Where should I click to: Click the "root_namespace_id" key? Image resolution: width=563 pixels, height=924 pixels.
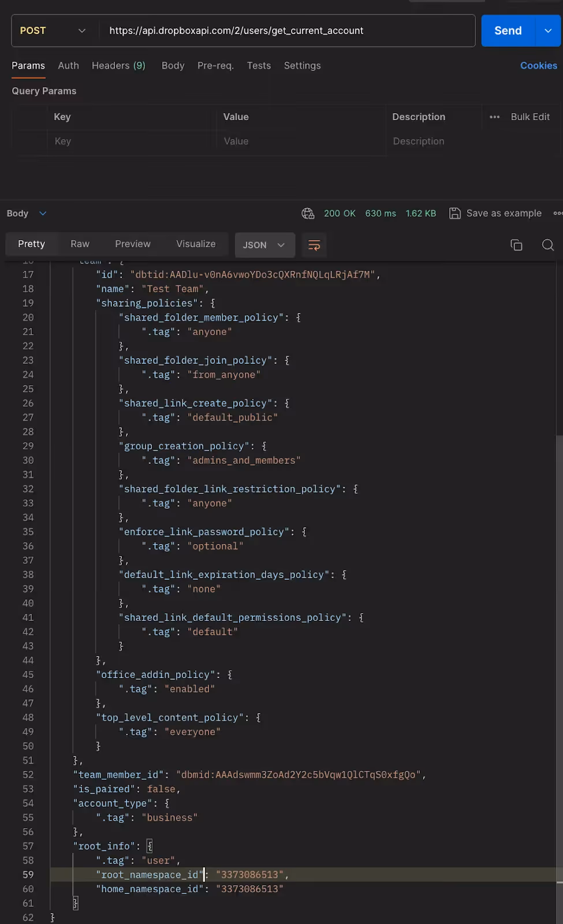(150, 875)
